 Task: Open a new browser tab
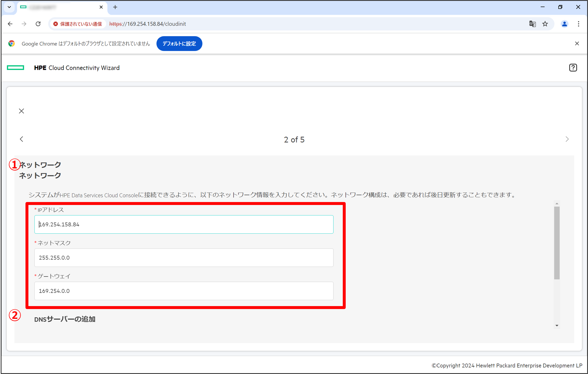[x=115, y=7]
